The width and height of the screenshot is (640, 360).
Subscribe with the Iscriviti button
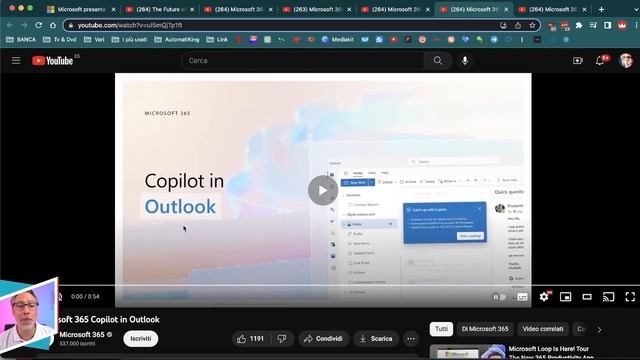(x=140, y=339)
